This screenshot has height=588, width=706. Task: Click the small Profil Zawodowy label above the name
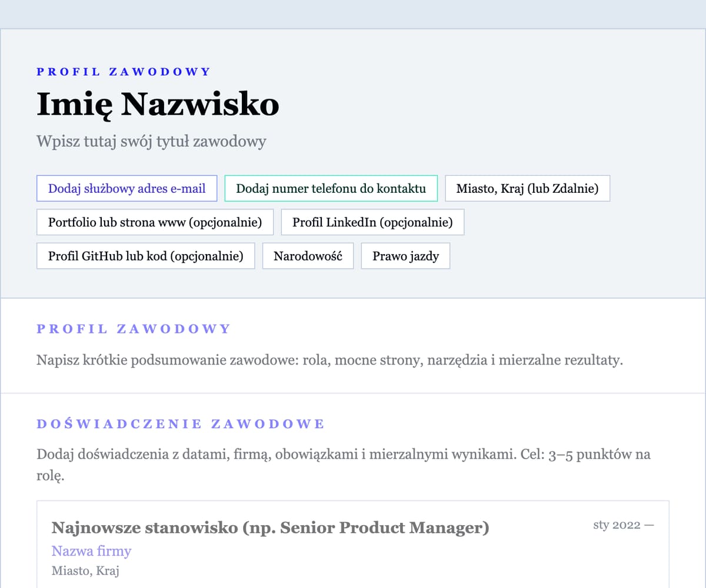[x=123, y=72]
